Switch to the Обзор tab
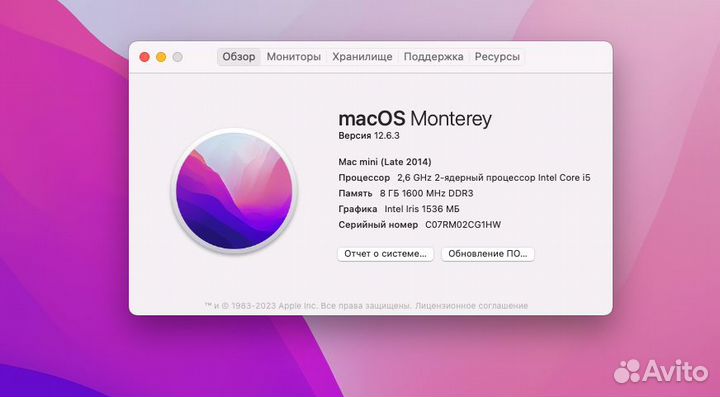720x397 pixels. point(239,57)
